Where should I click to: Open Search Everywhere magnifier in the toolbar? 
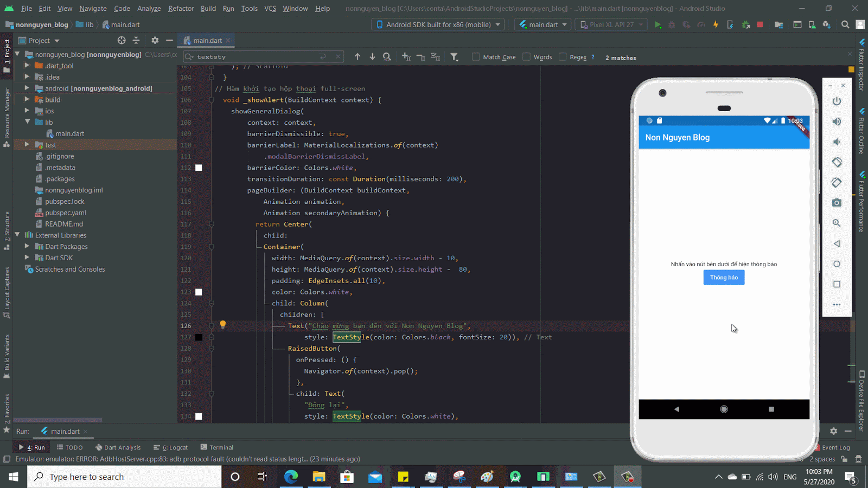coord(845,24)
